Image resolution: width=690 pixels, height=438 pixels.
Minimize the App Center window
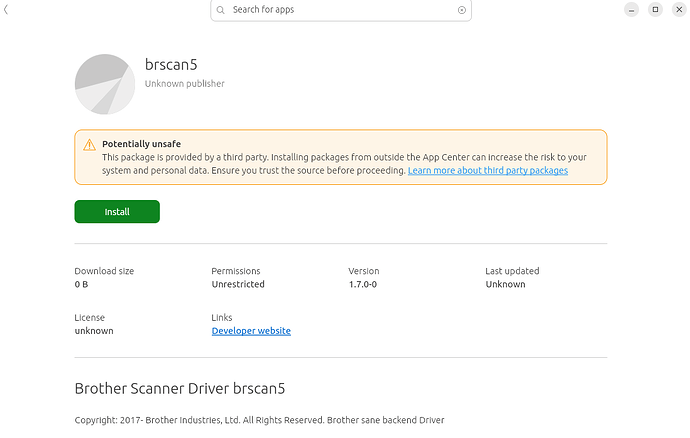coord(631,9)
